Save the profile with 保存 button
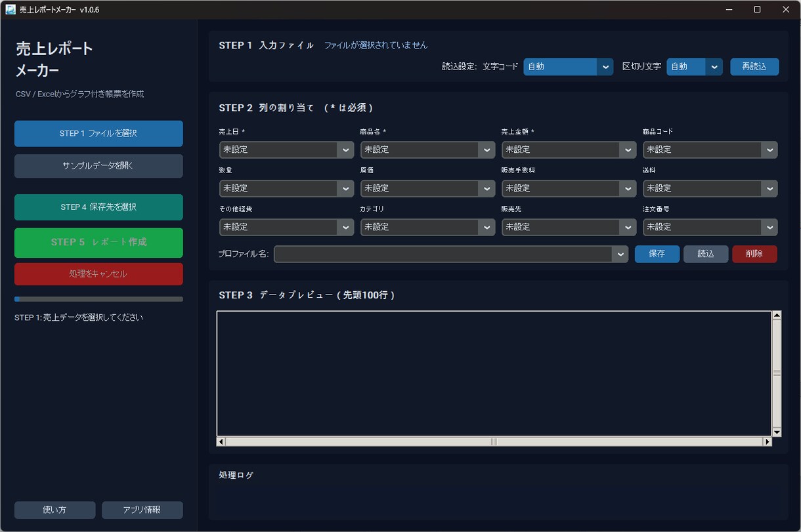 pyautogui.click(x=657, y=254)
